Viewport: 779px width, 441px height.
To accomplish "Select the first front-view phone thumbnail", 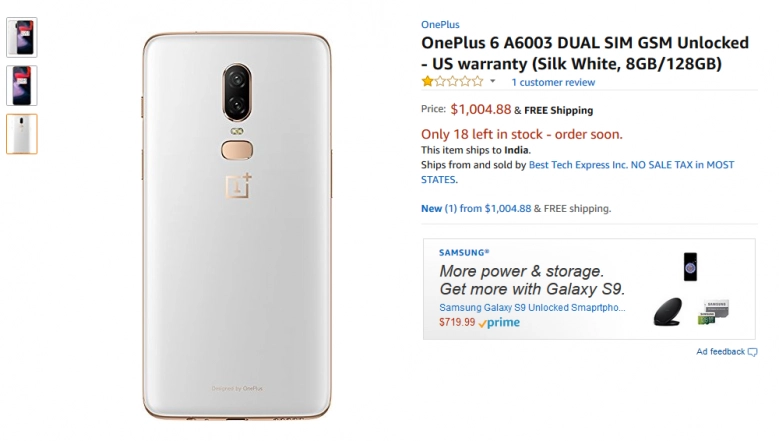I will [x=22, y=38].
